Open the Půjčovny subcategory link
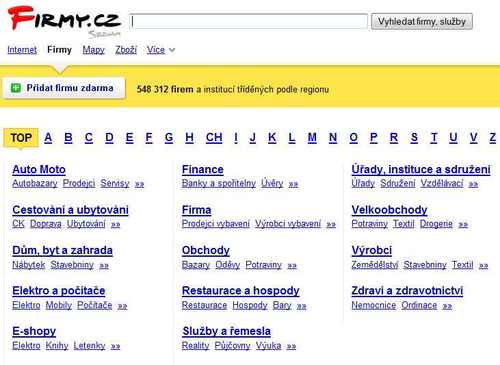Image resolution: width=500 pixels, height=365 pixels. (232, 346)
